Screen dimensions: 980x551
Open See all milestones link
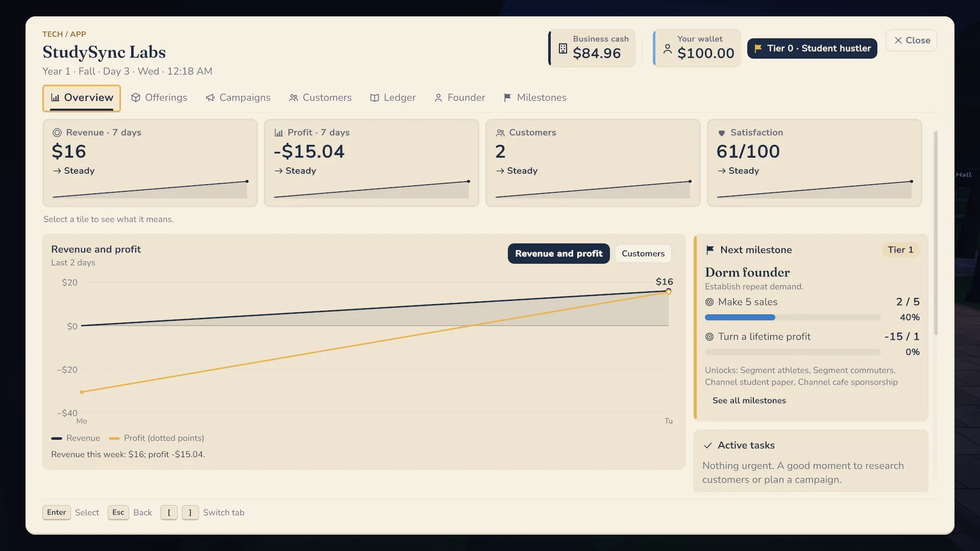click(x=749, y=400)
